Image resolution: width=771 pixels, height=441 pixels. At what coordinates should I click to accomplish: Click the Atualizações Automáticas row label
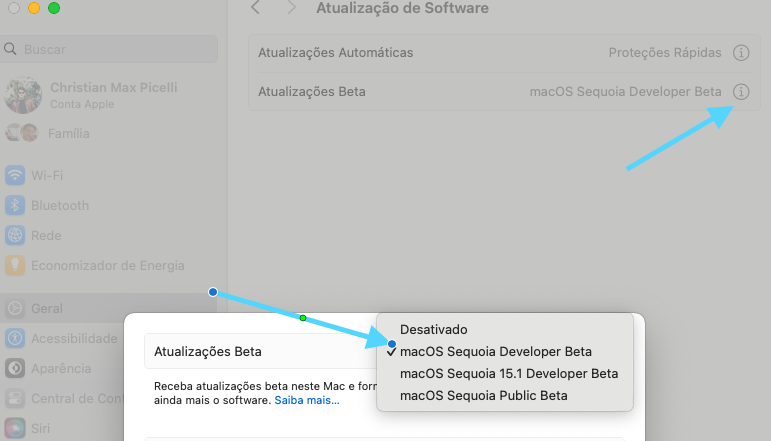pos(336,53)
